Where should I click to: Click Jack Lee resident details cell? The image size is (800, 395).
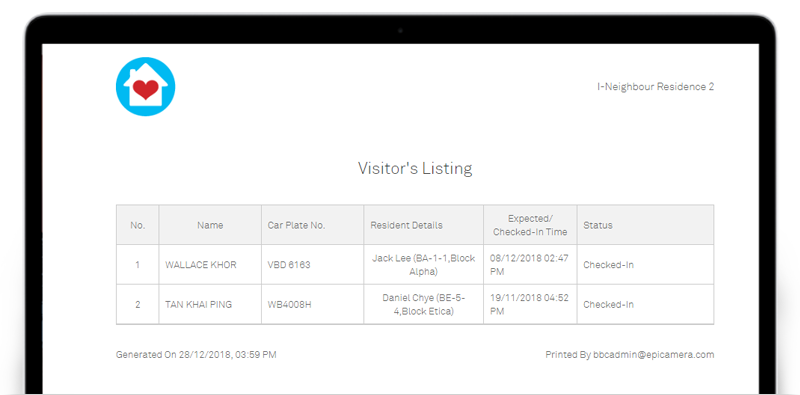[x=423, y=265]
